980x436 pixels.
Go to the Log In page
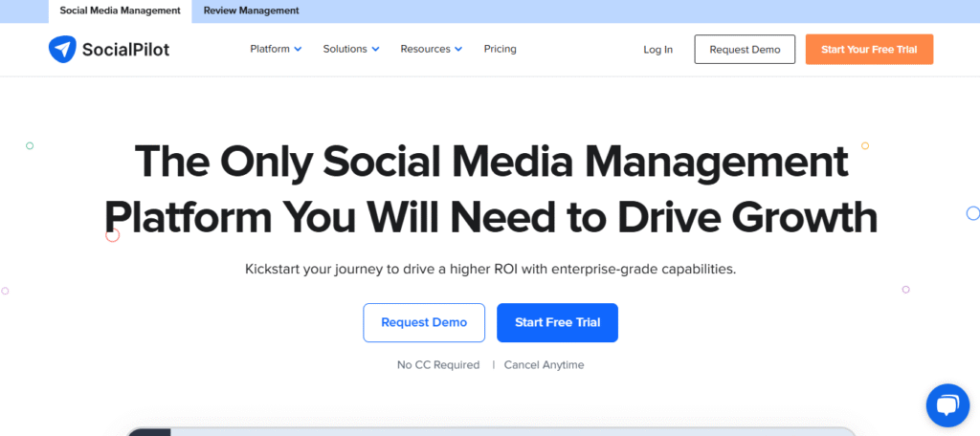[657, 50]
